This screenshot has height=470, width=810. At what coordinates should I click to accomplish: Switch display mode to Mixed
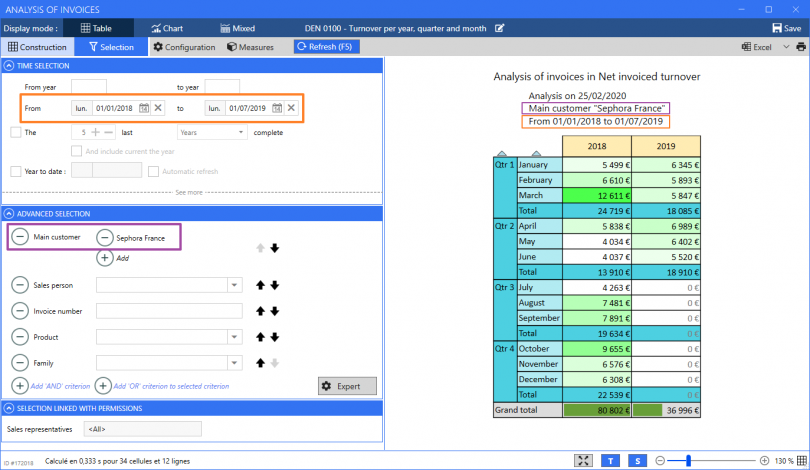click(x=238, y=28)
